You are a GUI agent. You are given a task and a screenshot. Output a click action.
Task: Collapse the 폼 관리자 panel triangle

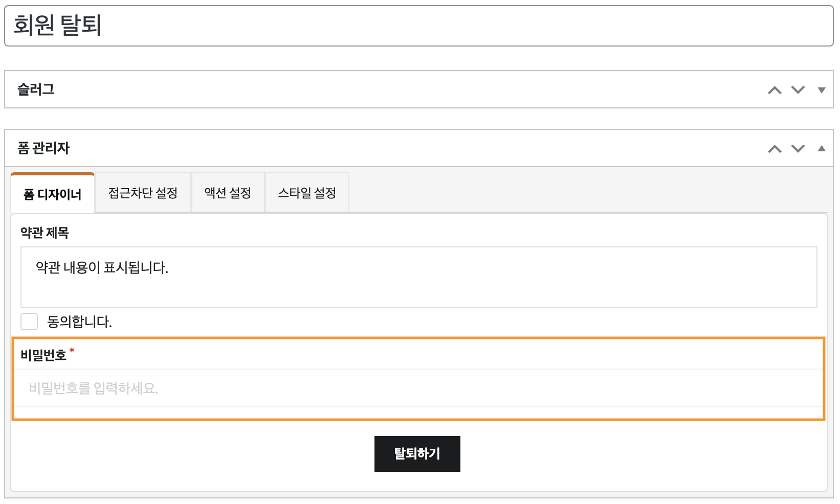822,149
